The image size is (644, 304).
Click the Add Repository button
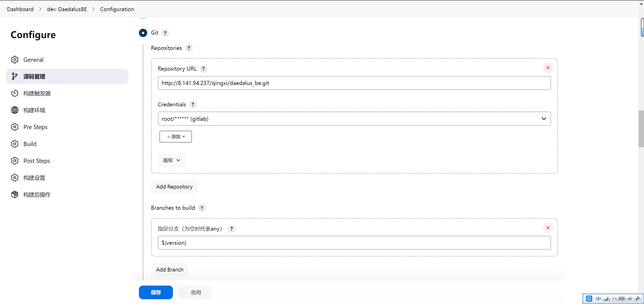click(x=174, y=187)
